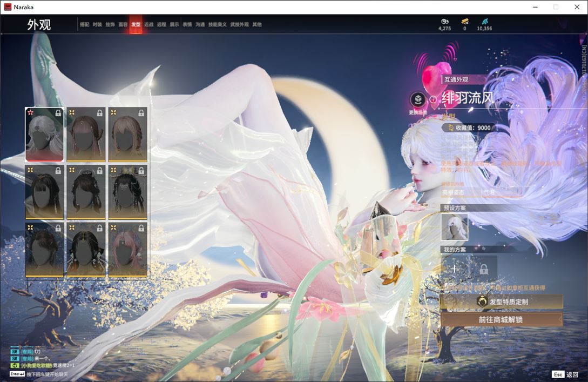
Task: Click the teal feather currency icon showing 10,356
Action: click(484, 22)
